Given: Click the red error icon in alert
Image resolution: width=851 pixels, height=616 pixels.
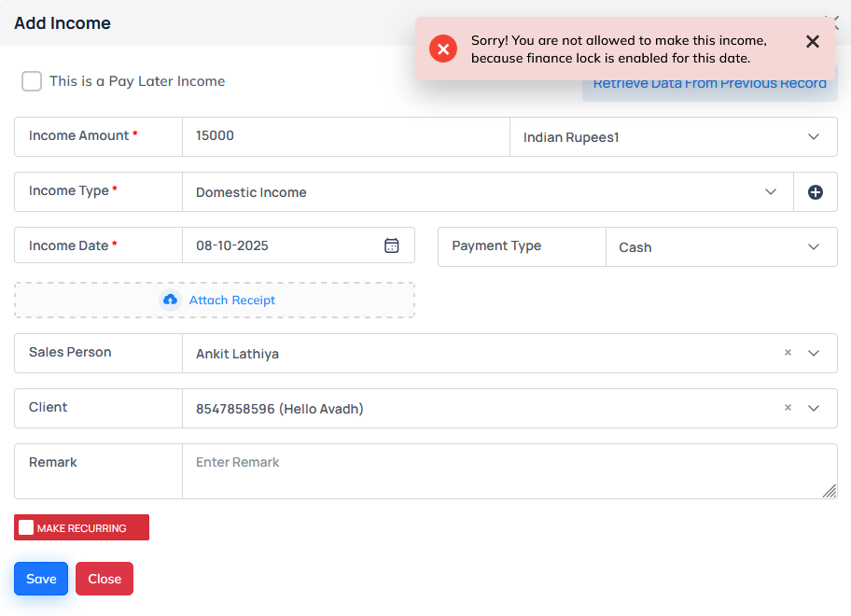Looking at the screenshot, I should [x=443, y=49].
